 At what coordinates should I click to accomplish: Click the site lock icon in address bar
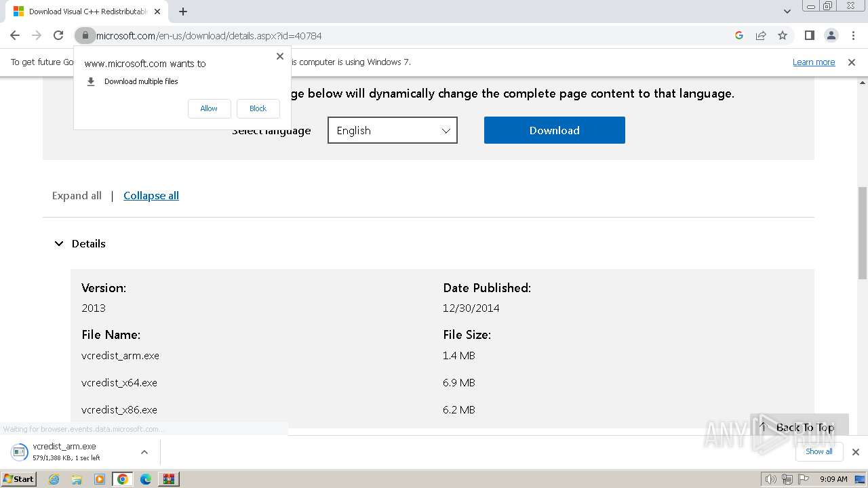click(85, 36)
